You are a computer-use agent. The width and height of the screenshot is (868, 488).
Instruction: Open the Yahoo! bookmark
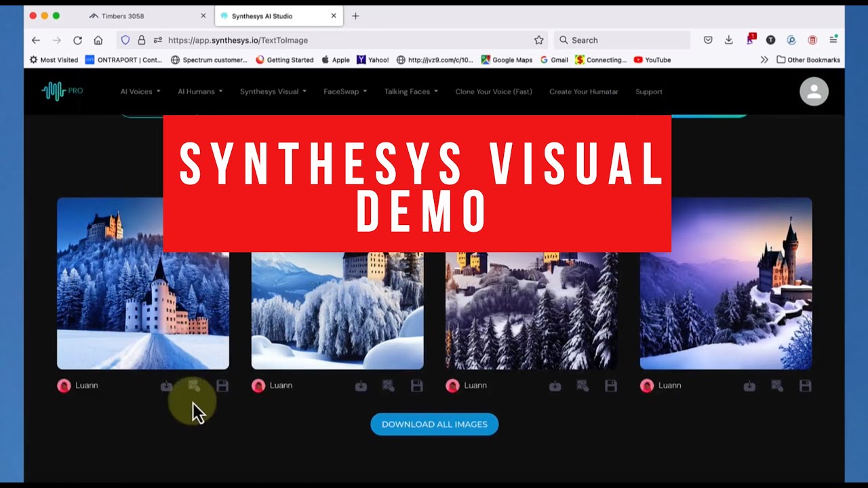[373, 60]
